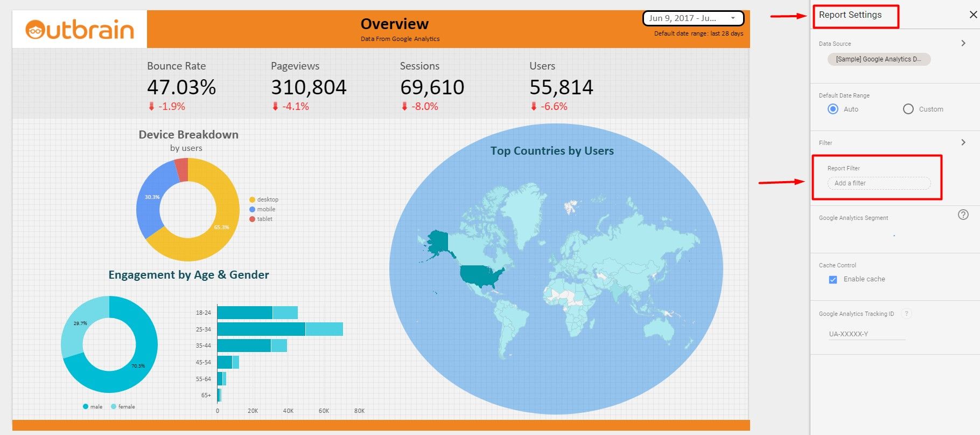Expand the Data Source section chevron
Viewport: 980px width, 435px height.
(x=963, y=43)
